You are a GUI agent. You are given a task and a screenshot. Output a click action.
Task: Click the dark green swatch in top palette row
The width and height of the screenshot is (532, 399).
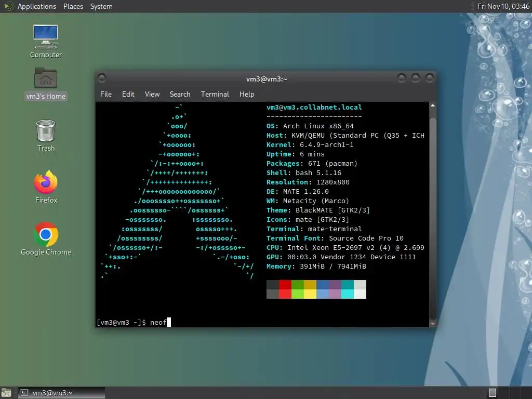pyautogui.click(x=298, y=285)
